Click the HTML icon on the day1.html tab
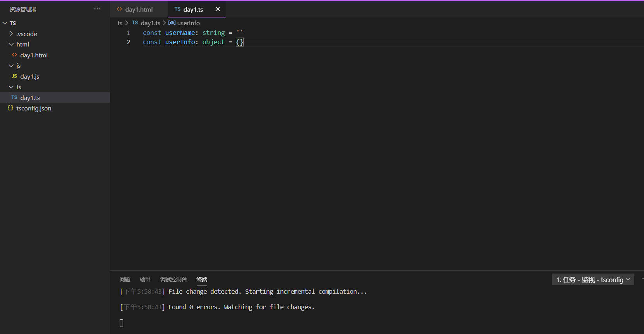 [119, 9]
